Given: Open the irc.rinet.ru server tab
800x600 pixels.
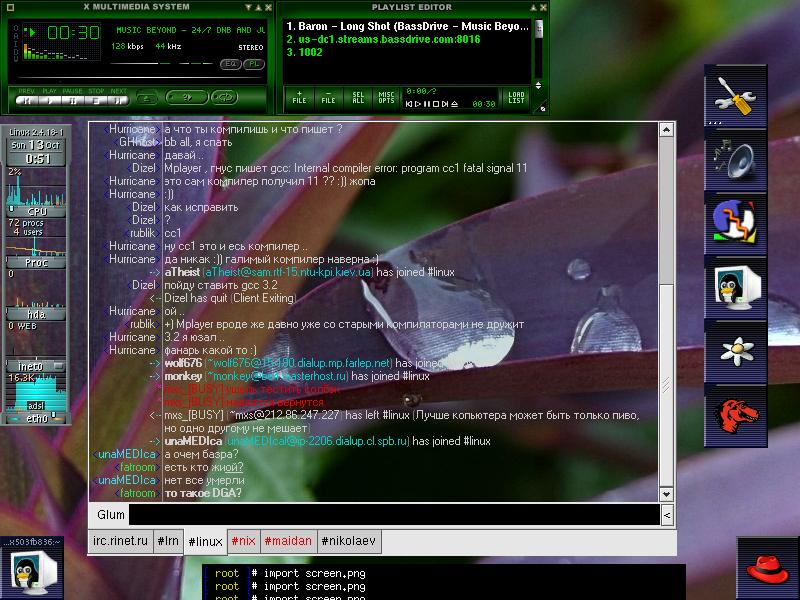Looking at the screenshot, I should (x=120, y=541).
